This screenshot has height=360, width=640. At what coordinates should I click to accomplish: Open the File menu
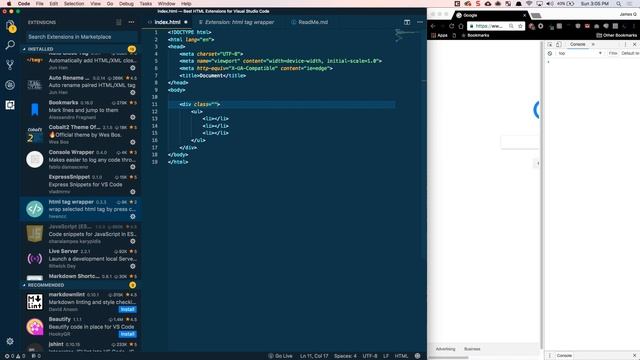40,4
